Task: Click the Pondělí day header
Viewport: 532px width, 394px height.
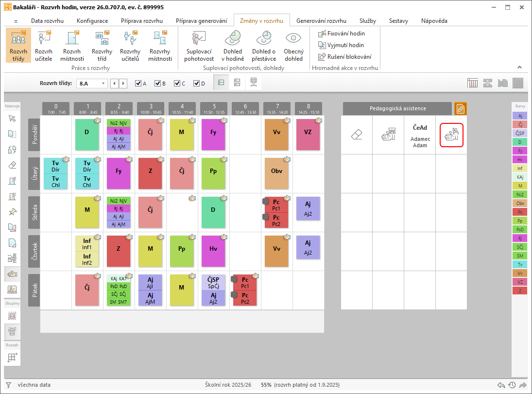Action: 34,135
